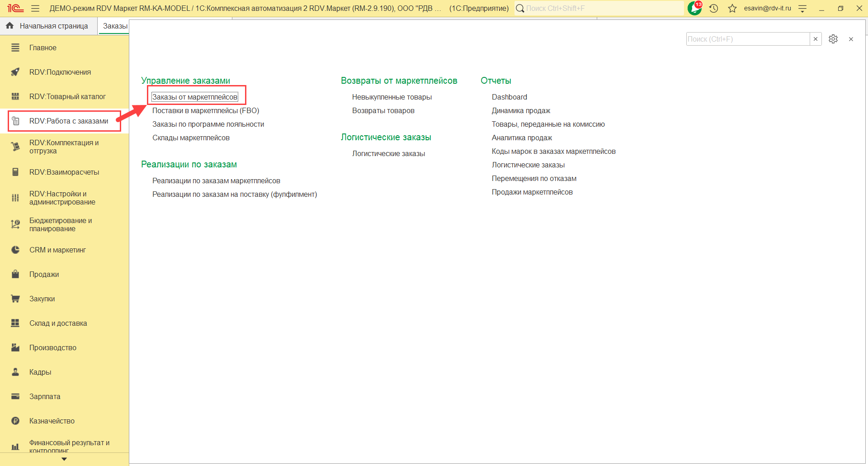Select RDV:Работа с заказами in sidebar

tap(69, 121)
